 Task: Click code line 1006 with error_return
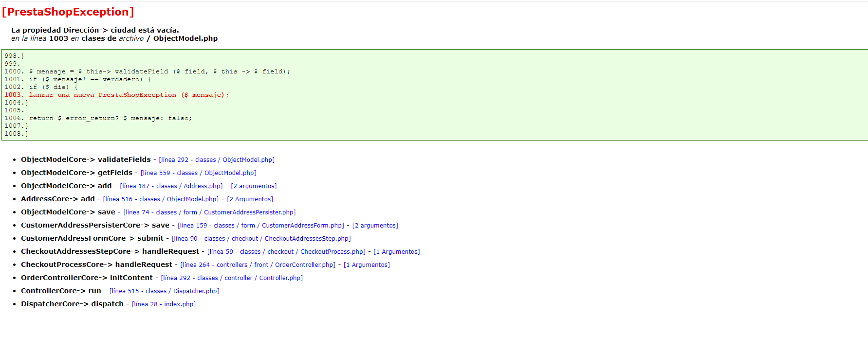pos(98,118)
